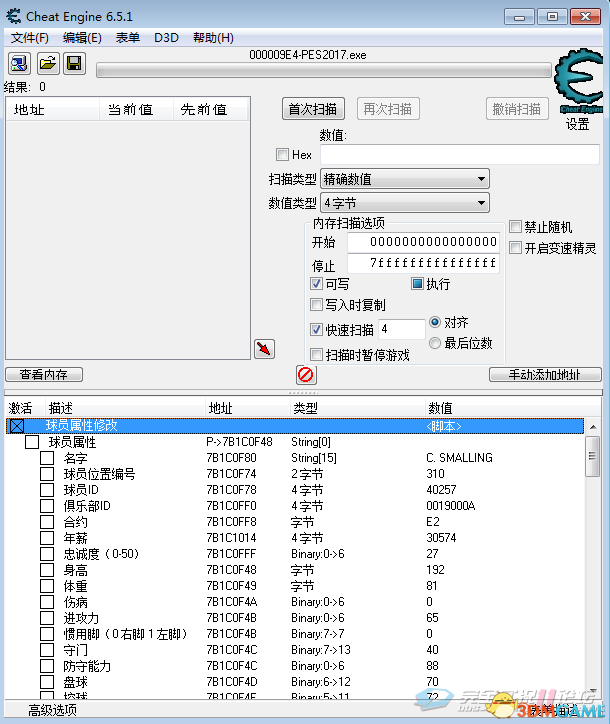Click the Cheat Engine title bar icon
Image resolution: width=610 pixels, height=724 pixels.
[x=13, y=16]
